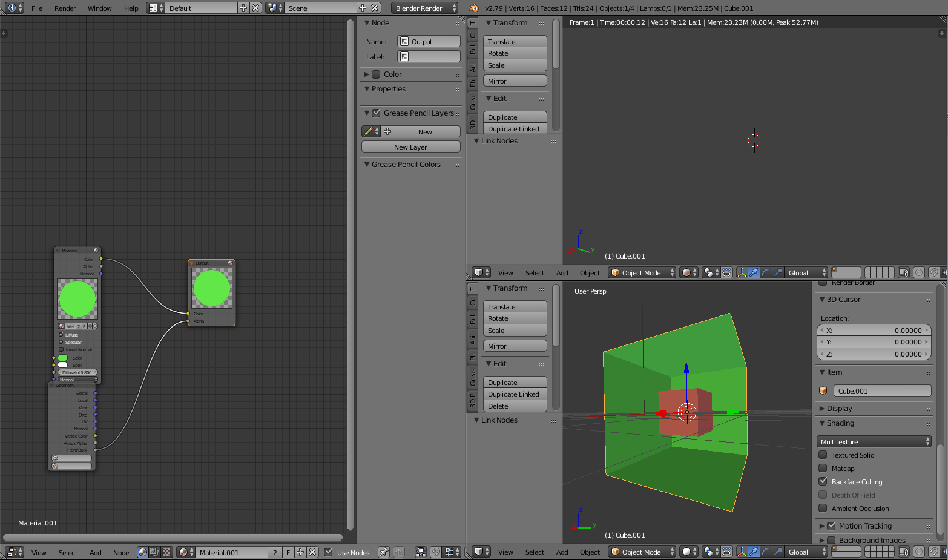The width and height of the screenshot is (948, 560).
Task: Click the add new material plus icon in node editor header
Action: (x=300, y=552)
